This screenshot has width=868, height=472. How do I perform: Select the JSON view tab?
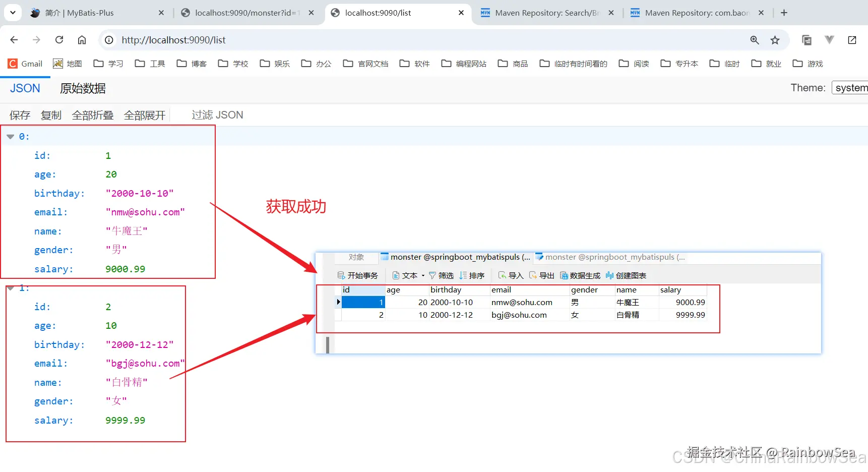click(x=25, y=88)
